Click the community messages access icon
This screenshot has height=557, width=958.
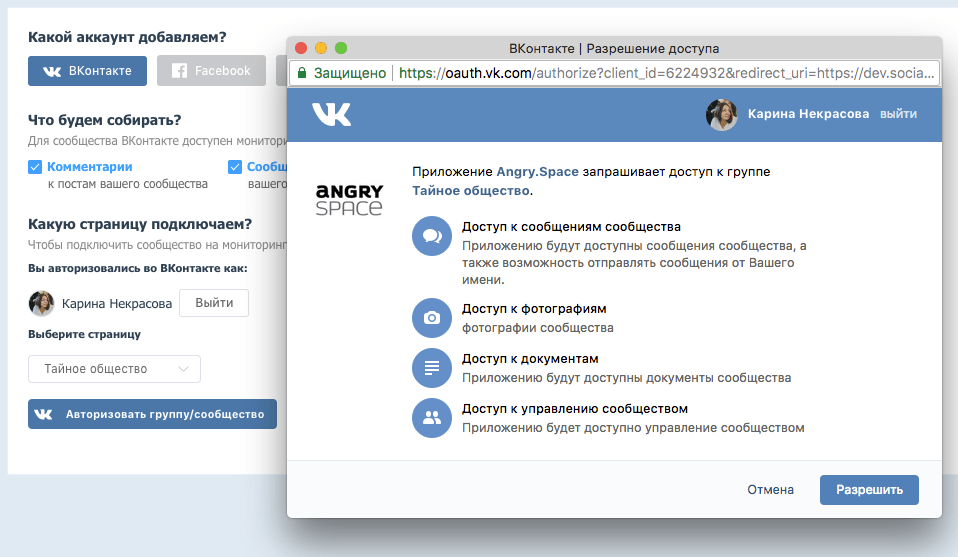pyautogui.click(x=432, y=236)
